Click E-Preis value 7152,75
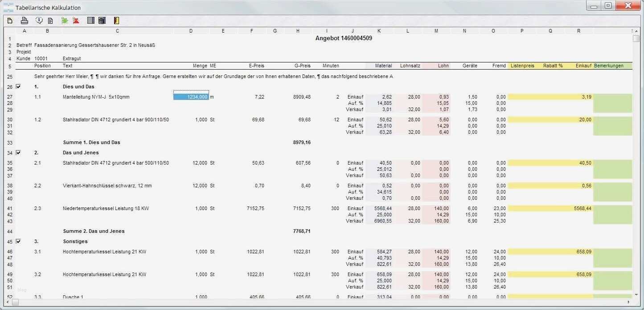 pyautogui.click(x=255, y=208)
